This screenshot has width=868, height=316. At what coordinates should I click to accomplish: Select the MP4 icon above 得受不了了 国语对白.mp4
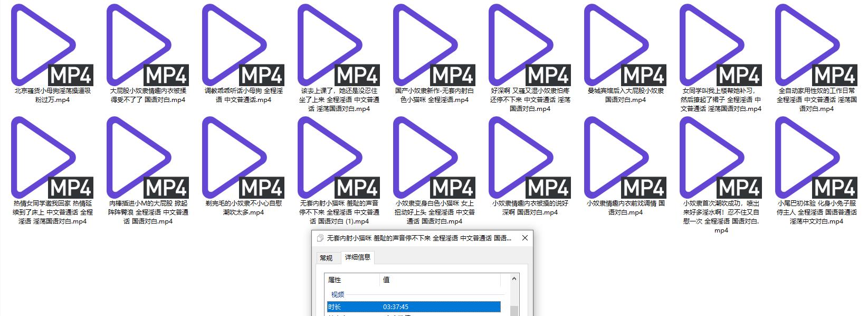pyautogui.click(x=148, y=44)
